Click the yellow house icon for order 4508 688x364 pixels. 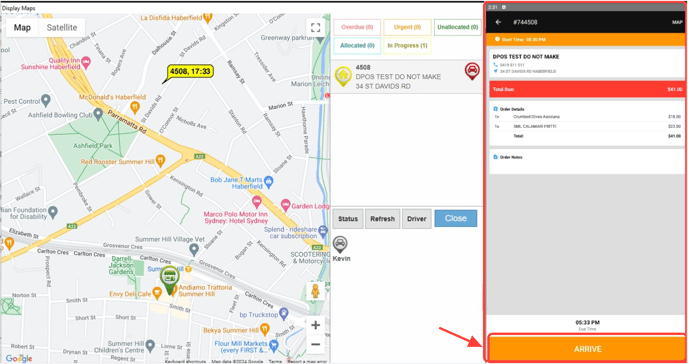(x=343, y=76)
